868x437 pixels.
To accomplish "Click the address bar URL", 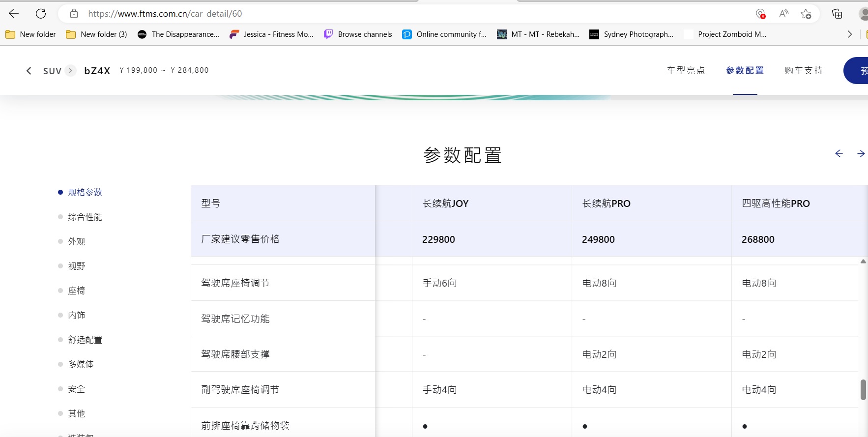I will (x=165, y=14).
